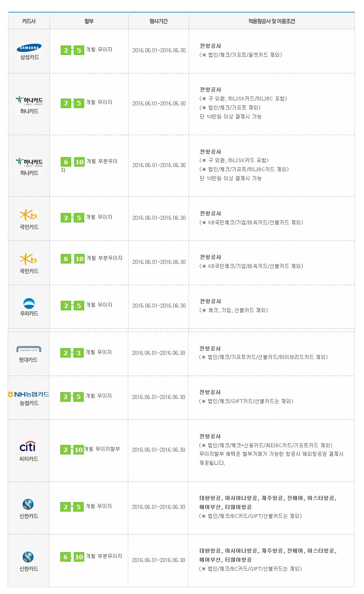
Task: Click the 전항공사 text in the Woori Card row
Action: (211, 301)
